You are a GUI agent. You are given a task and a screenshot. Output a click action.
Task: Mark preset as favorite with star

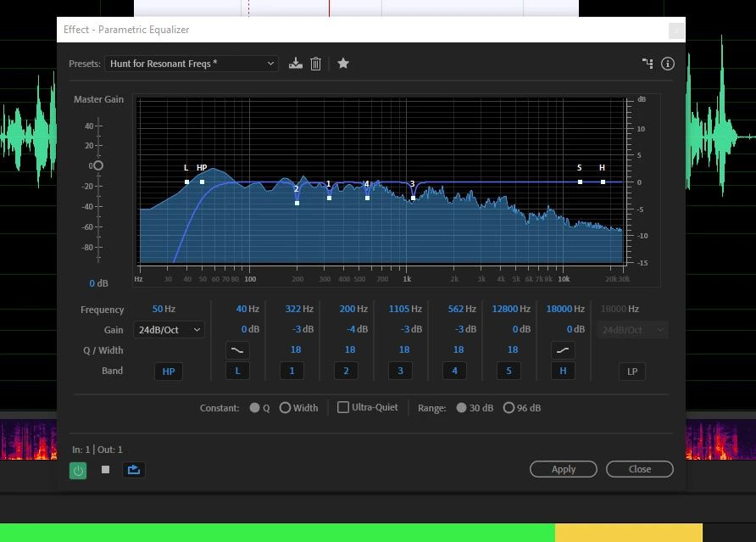coord(343,64)
